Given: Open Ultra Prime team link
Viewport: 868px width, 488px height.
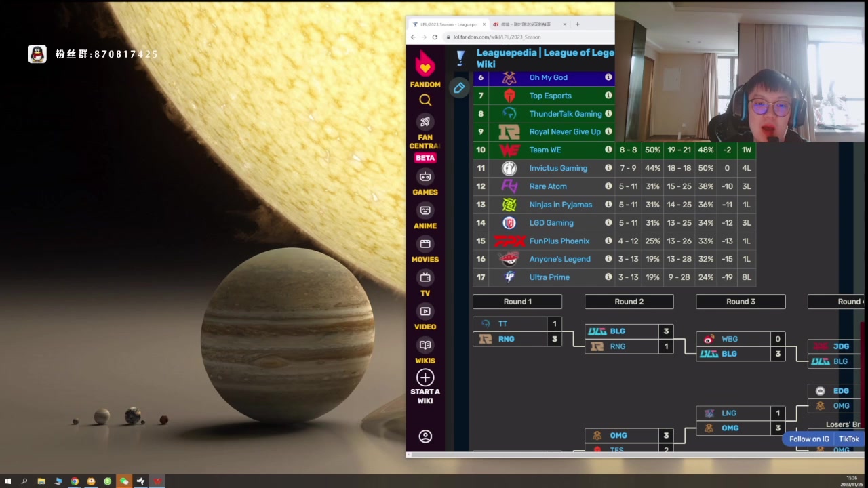Looking at the screenshot, I should (x=549, y=277).
